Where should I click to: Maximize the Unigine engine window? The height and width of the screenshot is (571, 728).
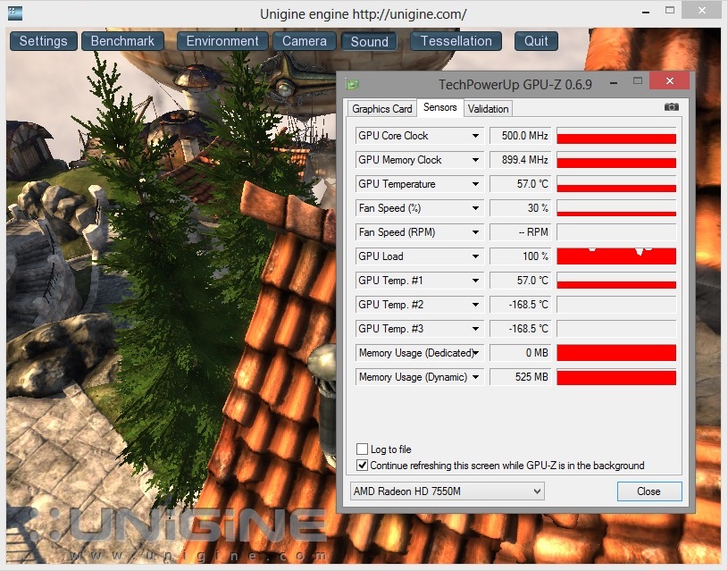click(x=670, y=10)
